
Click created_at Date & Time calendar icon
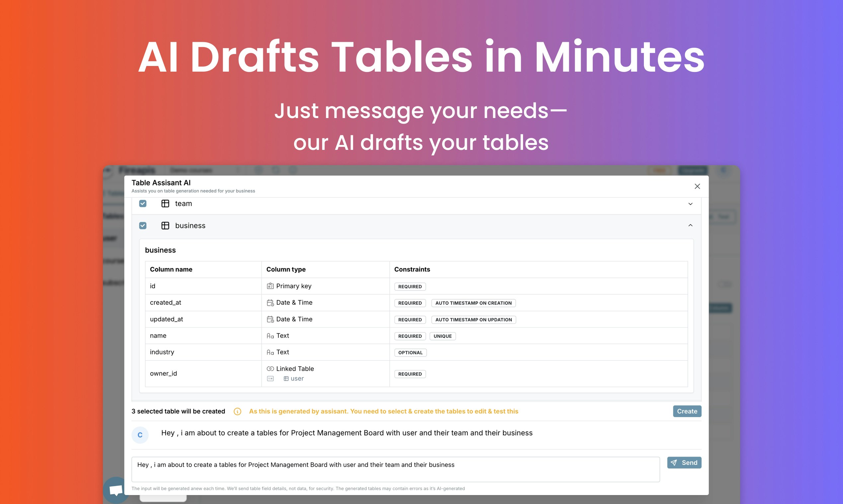[x=270, y=303]
